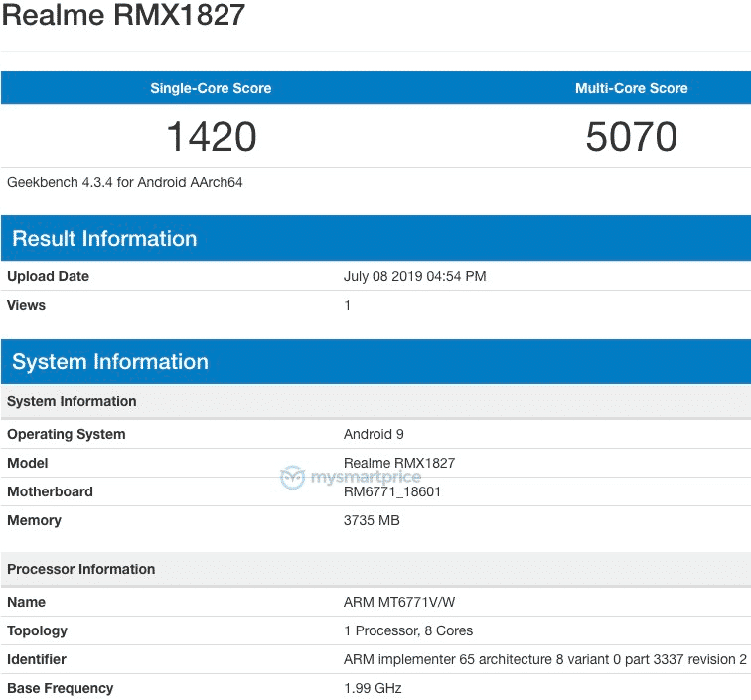Click the Model row label
This screenshot has width=751, height=700.
click(28, 463)
